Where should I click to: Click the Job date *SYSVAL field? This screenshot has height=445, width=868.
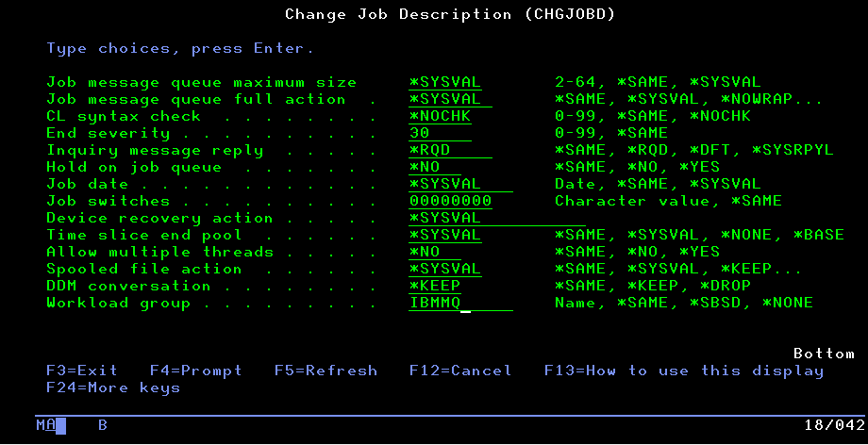click(x=460, y=184)
